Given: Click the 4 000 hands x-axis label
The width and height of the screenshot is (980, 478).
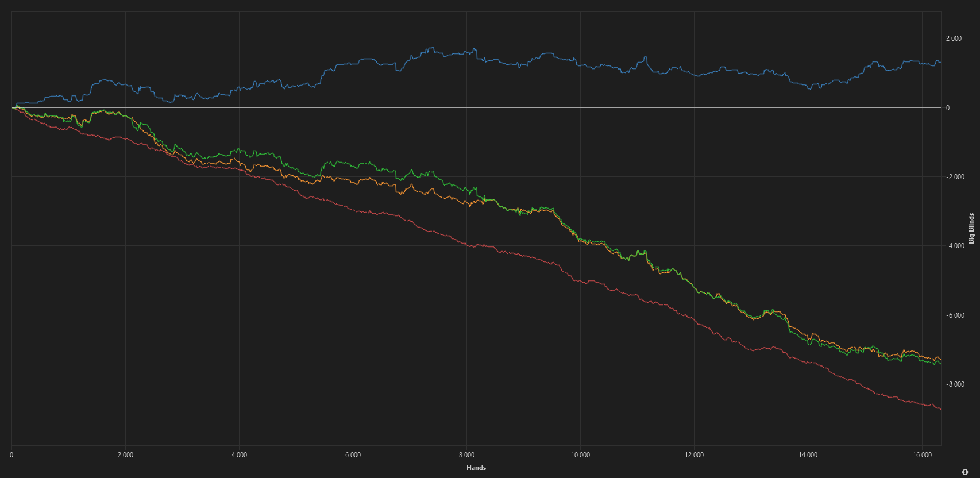Looking at the screenshot, I should (x=239, y=455).
